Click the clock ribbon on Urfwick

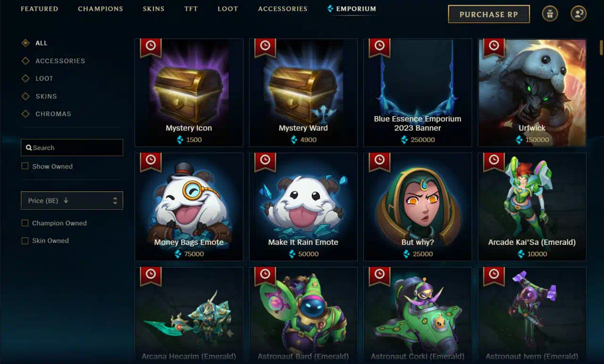494,46
